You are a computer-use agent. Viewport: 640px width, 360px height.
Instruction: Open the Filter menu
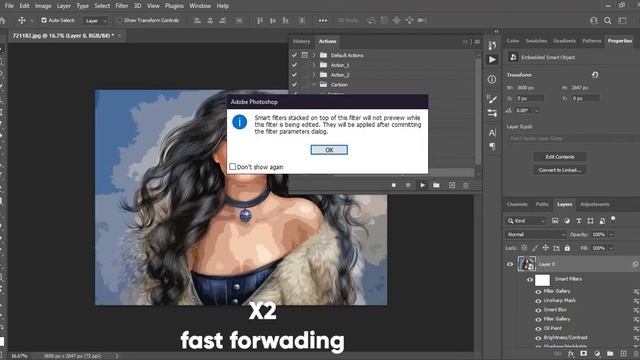(x=121, y=6)
